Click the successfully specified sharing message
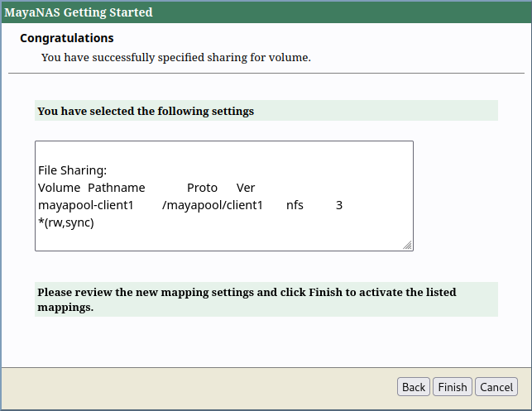 coord(175,58)
